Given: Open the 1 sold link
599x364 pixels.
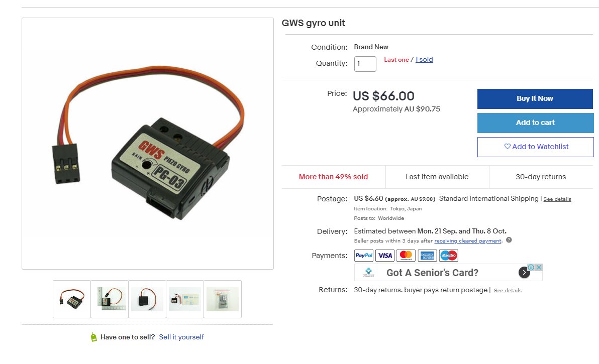Looking at the screenshot, I should coord(424,60).
